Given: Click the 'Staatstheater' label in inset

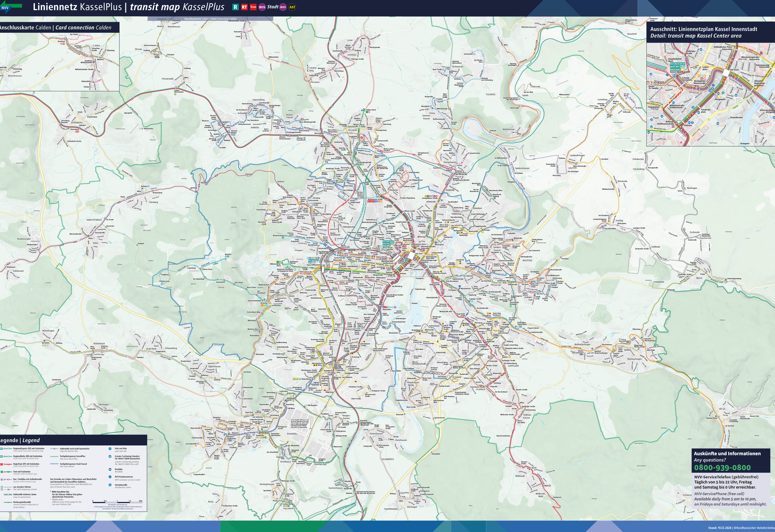Looking at the screenshot, I should click(x=736, y=117).
